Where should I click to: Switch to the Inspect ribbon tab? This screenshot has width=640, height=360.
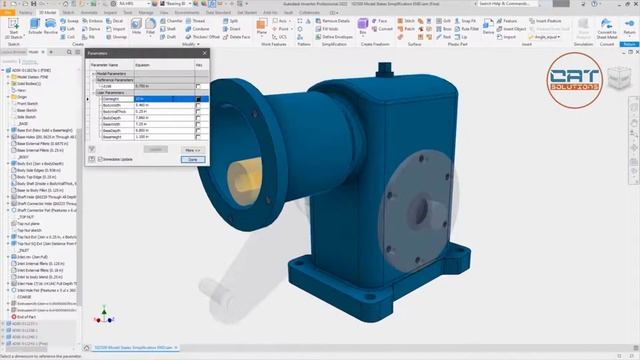point(110,13)
